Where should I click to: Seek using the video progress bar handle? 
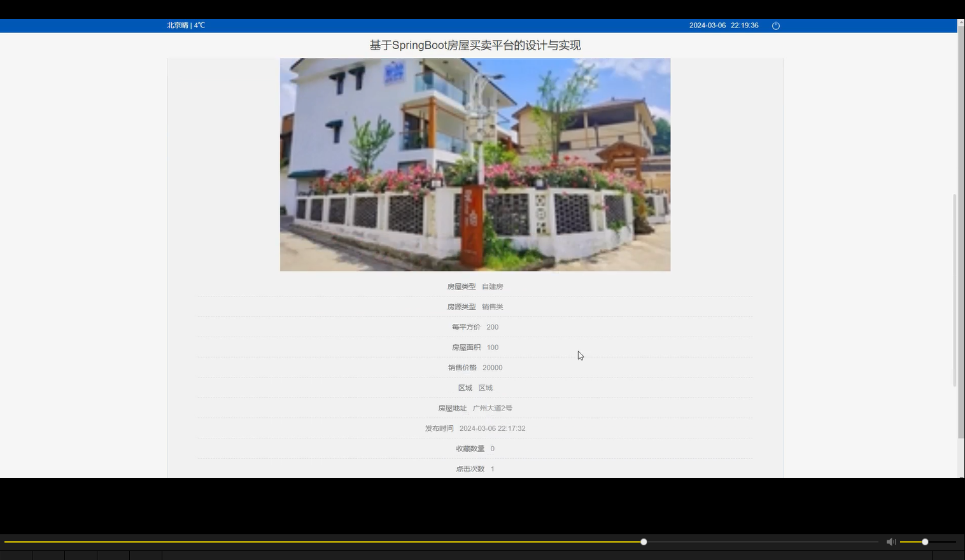coord(644,542)
